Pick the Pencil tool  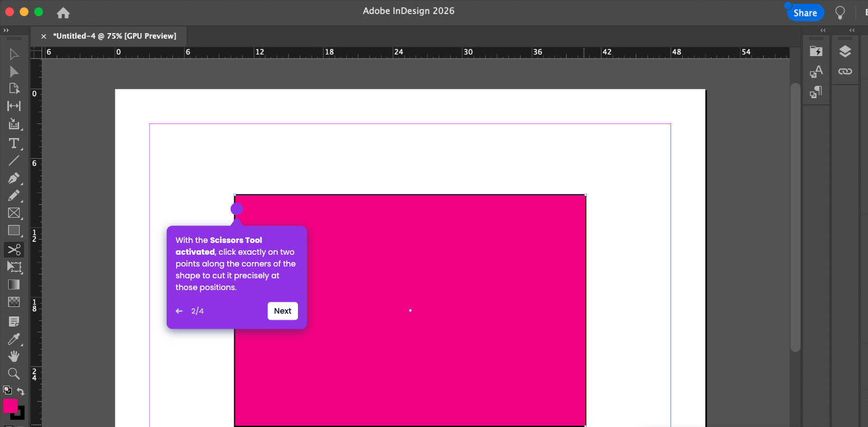click(x=14, y=196)
